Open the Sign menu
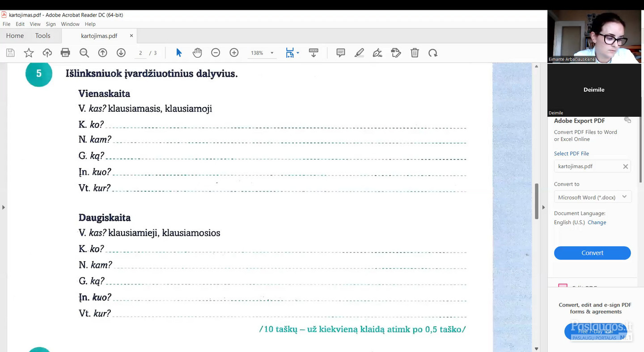The width and height of the screenshot is (644, 352). click(x=51, y=24)
